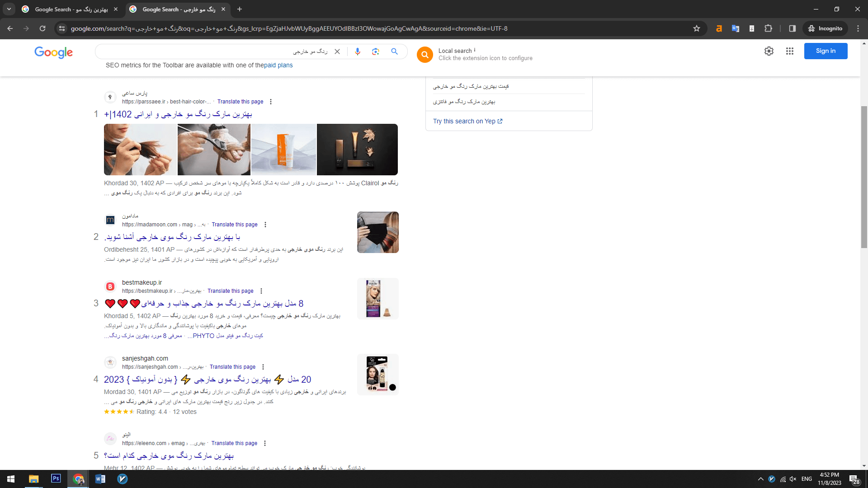Click the orange Local search icon
The height and width of the screenshot is (488, 868).
click(425, 55)
